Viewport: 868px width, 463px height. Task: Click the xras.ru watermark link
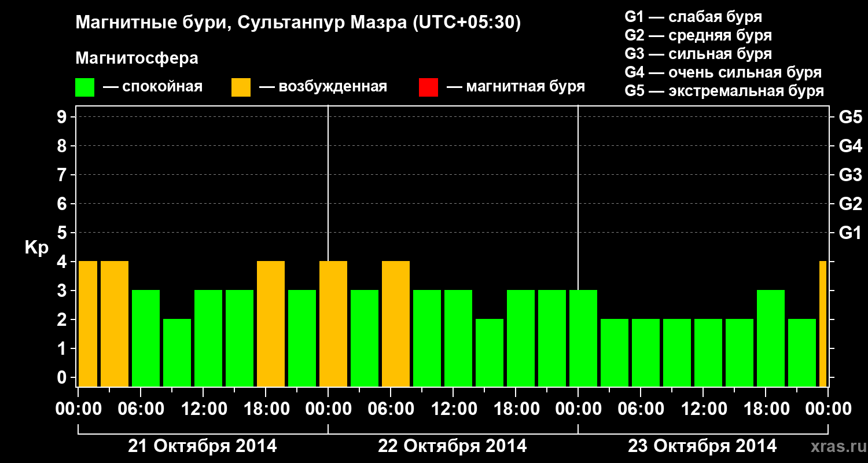pyautogui.click(x=835, y=447)
